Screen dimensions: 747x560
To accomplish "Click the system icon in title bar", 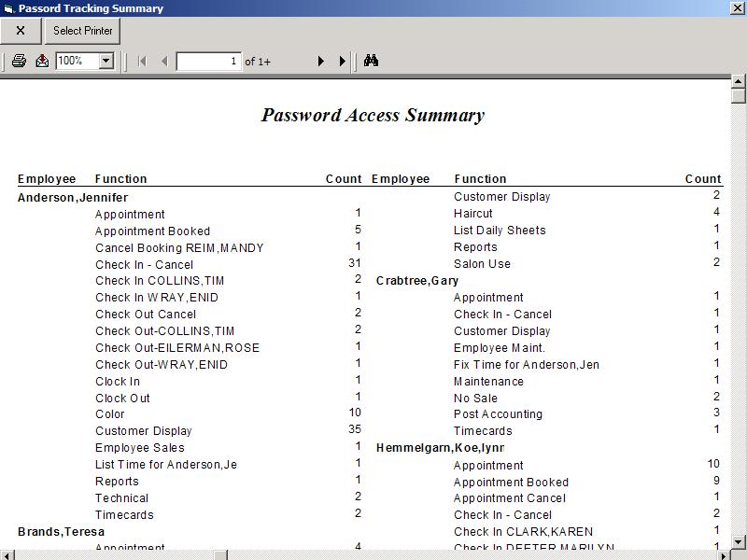I will (x=8, y=8).
